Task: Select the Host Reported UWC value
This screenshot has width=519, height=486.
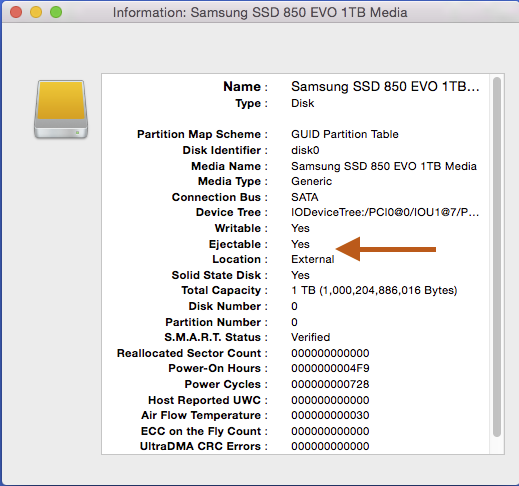Action: [x=330, y=400]
